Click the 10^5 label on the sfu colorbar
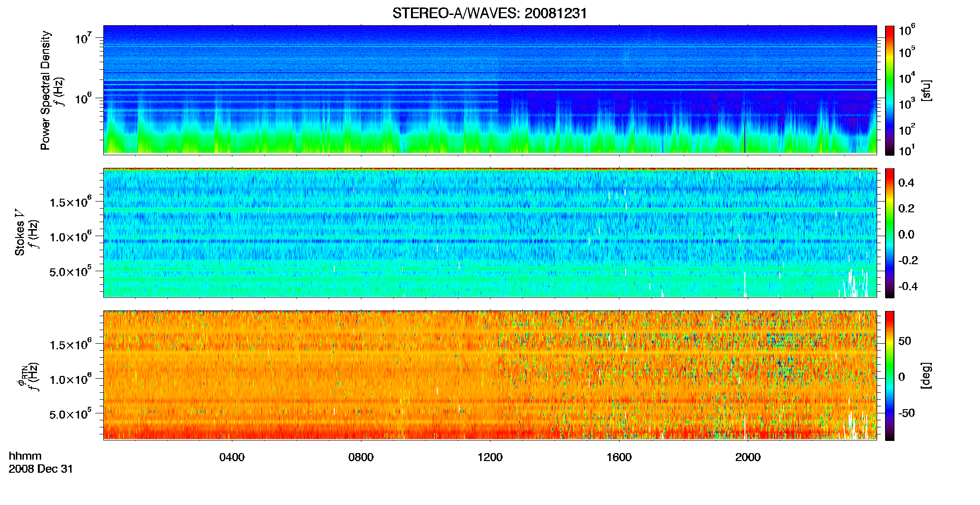Image resolution: width=980 pixels, height=505 pixels. tap(907, 52)
